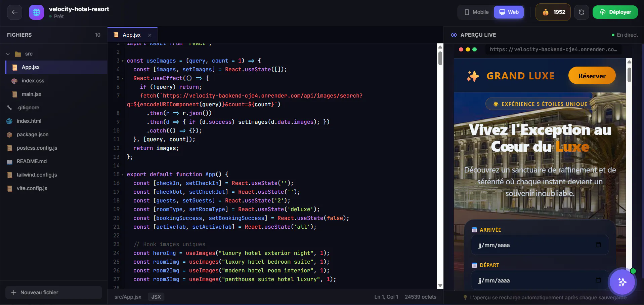Click the Départ date field

point(540,280)
